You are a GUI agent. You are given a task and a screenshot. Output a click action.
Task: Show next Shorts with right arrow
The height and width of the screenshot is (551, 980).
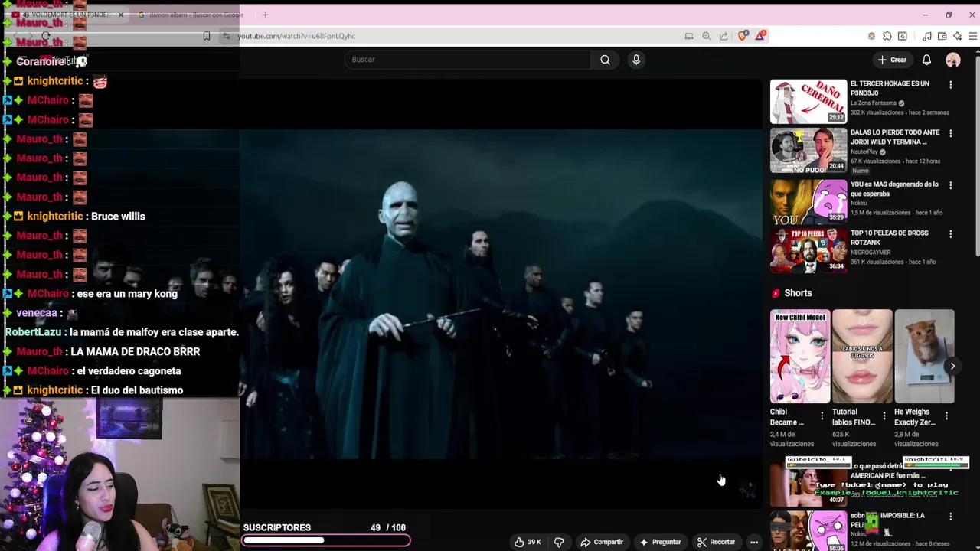click(x=952, y=366)
